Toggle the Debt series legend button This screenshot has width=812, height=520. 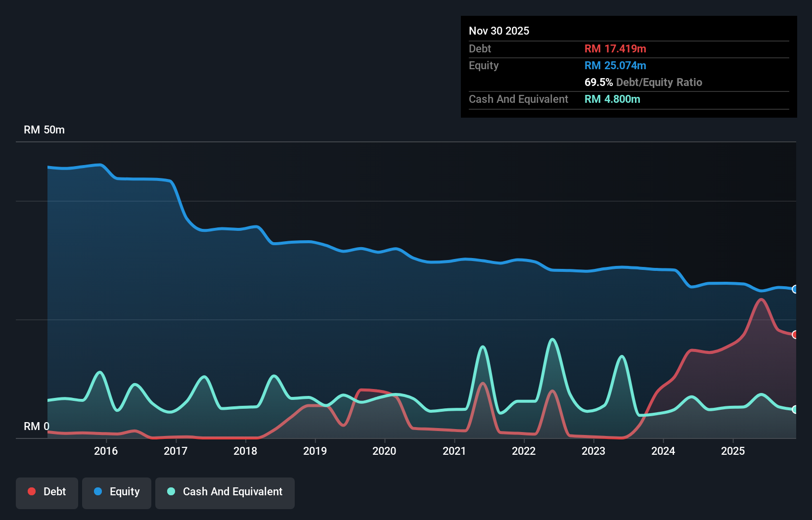point(47,493)
